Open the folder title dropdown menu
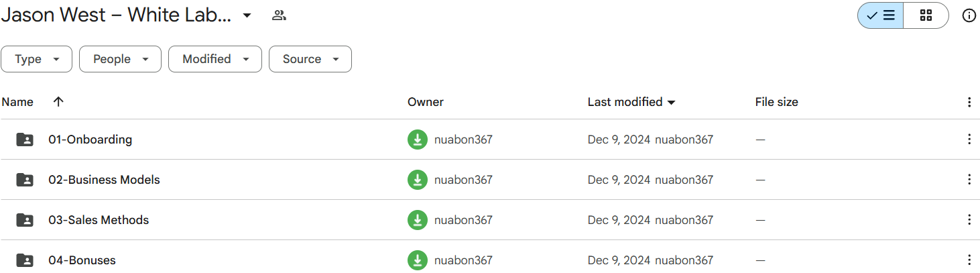 [x=247, y=15]
